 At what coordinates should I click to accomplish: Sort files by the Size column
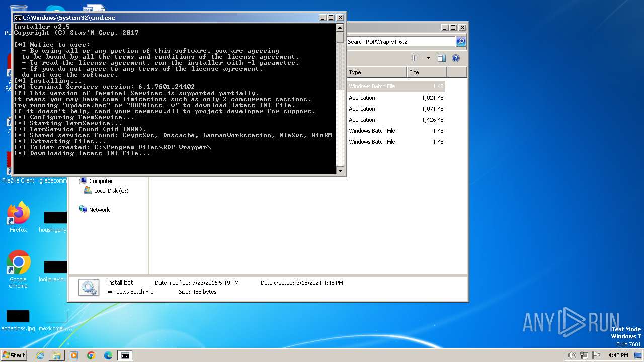point(427,72)
